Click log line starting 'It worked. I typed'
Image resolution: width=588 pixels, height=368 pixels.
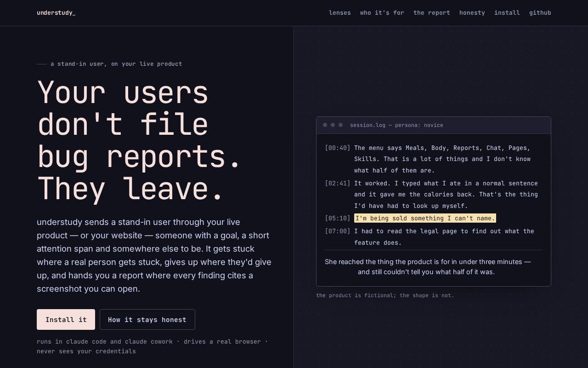[446, 195]
